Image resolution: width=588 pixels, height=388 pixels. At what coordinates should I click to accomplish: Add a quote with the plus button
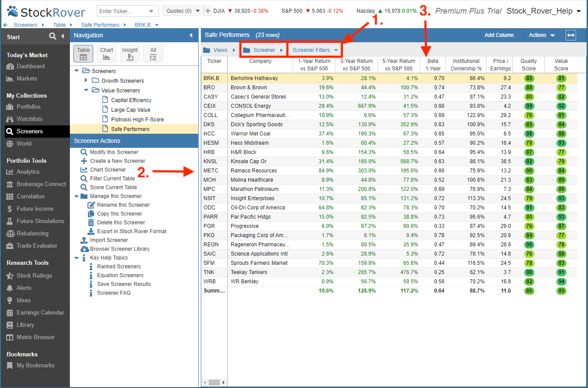[x=208, y=11]
